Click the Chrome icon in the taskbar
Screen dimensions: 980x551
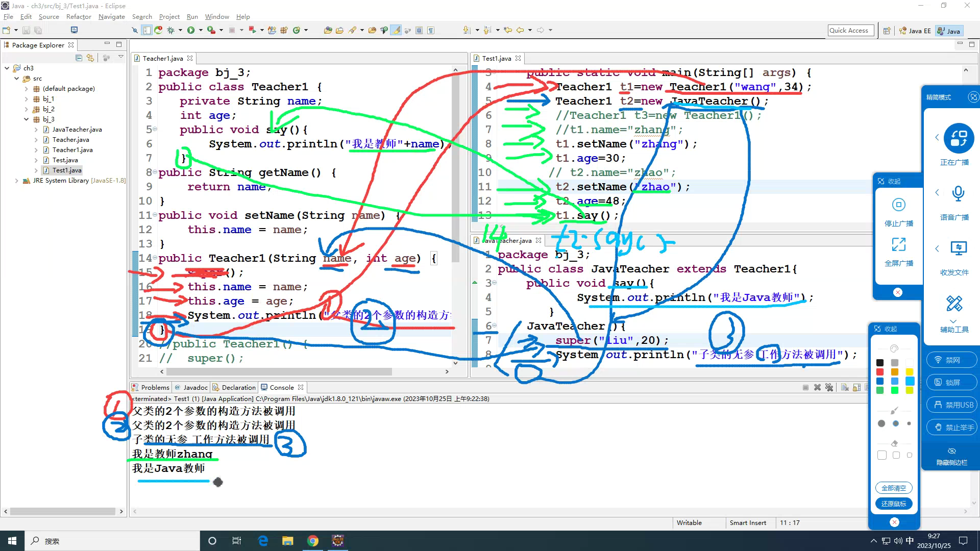point(312,541)
